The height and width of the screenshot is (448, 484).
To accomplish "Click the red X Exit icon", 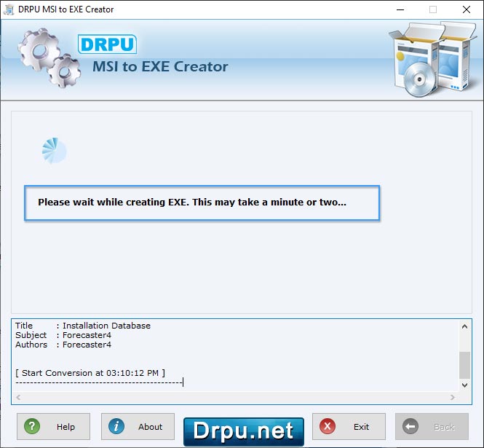I will coord(328,426).
